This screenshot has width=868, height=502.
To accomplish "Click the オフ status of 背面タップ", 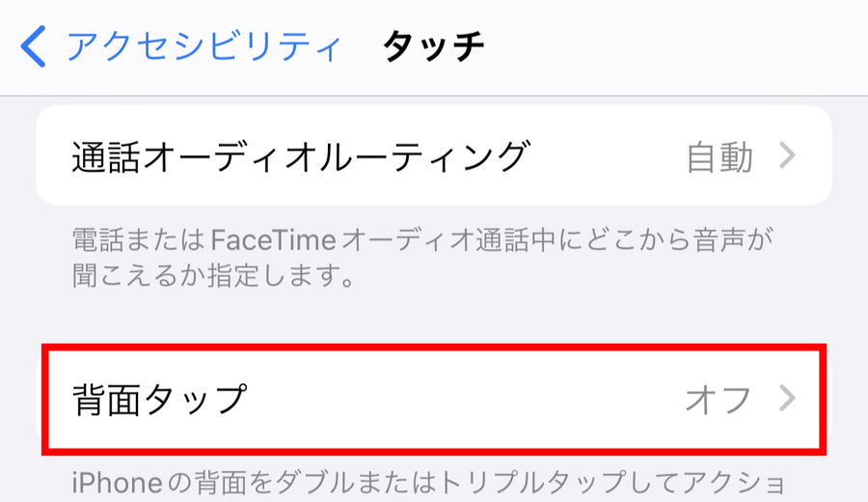I will pos(719,399).
